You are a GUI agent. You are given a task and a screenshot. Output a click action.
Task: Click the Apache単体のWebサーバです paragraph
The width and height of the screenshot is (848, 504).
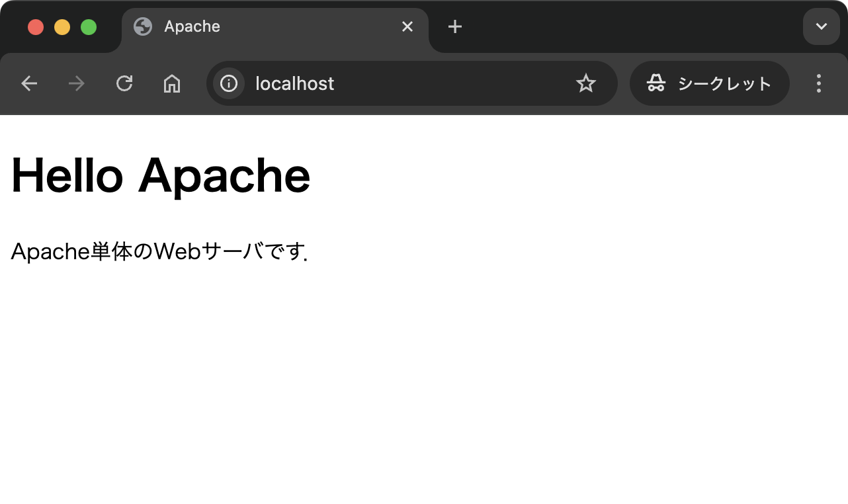click(x=159, y=252)
